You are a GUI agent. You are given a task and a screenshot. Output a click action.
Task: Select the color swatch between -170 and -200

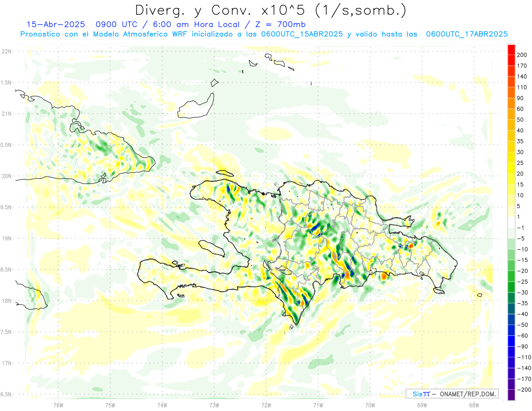point(511,384)
